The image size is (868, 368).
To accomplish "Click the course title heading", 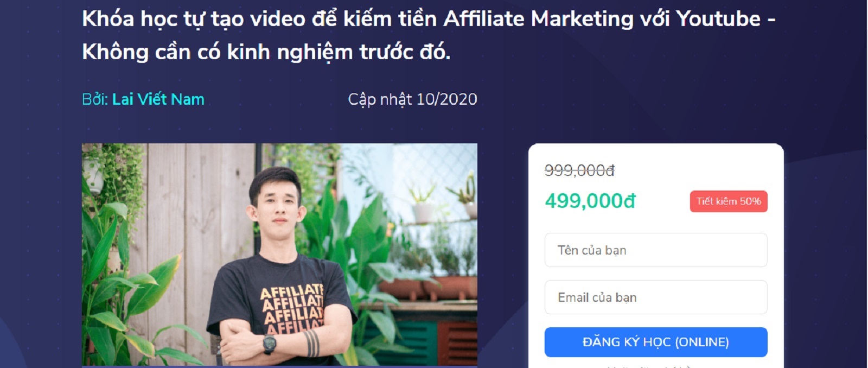I will (x=429, y=35).
